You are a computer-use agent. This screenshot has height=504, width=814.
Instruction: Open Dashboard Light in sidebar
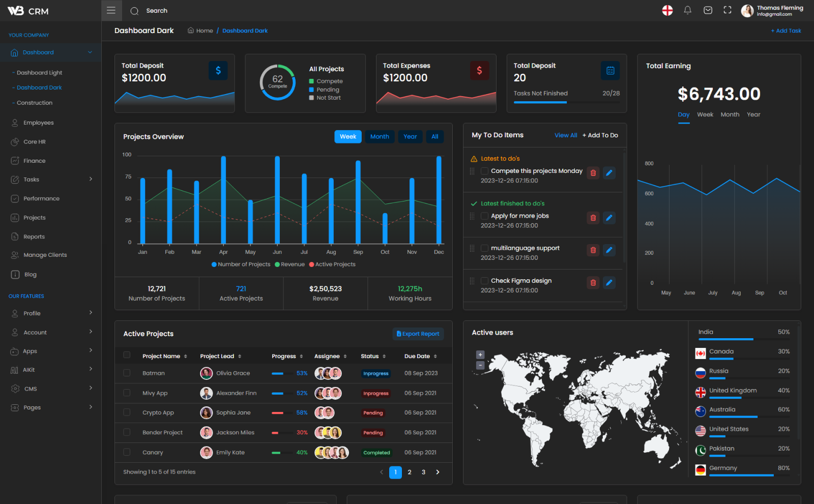tap(40, 73)
